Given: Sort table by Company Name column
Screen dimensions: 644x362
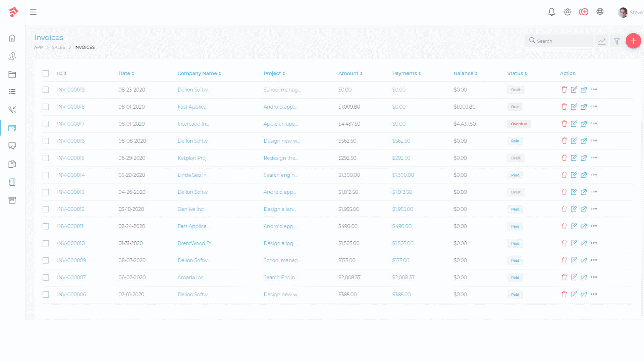Looking at the screenshot, I should point(199,73).
